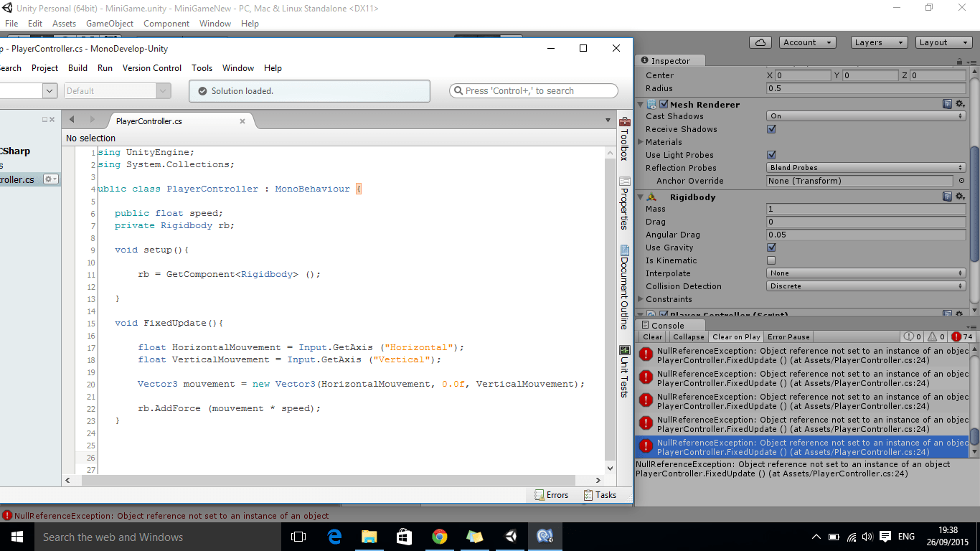Expand the Materials section
The height and width of the screenshot is (551, 980).
coord(641,141)
